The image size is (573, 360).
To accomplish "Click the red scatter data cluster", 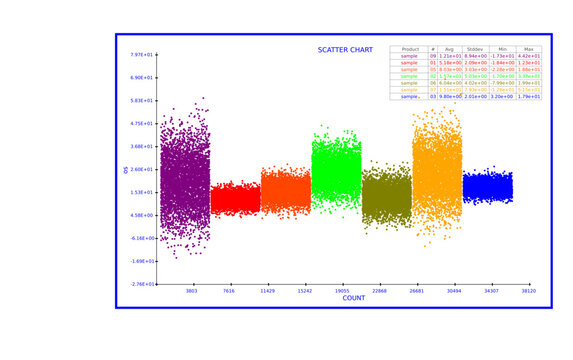I will 236,199.
